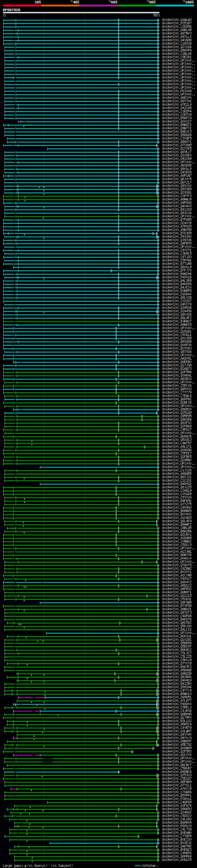The width and height of the screenshot is (197, 868).
Task: Select hit UniRef100_Q01369
Action: 177,338
